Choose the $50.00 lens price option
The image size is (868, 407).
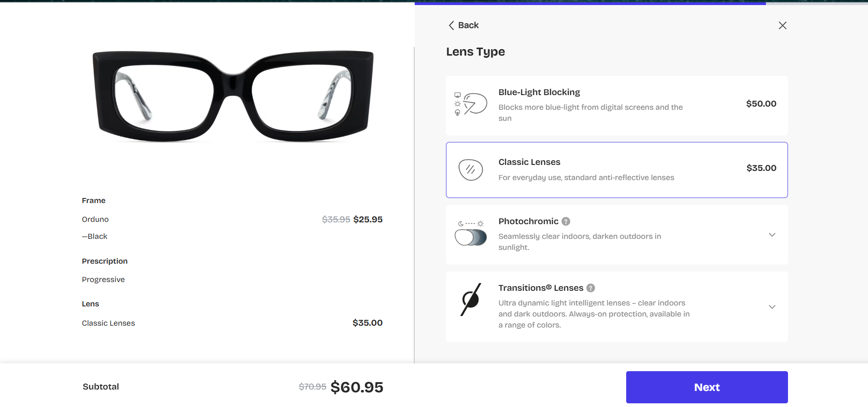[761, 104]
